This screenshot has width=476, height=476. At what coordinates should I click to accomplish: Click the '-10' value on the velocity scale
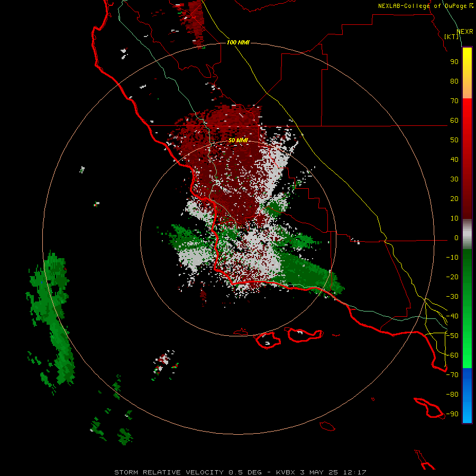pyautogui.click(x=452, y=258)
